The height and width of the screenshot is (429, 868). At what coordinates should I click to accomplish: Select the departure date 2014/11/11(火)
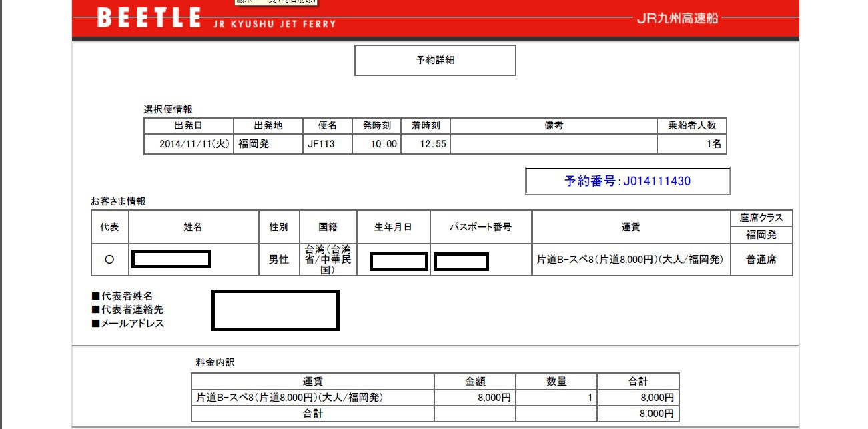pyautogui.click(x=195, y=144)
